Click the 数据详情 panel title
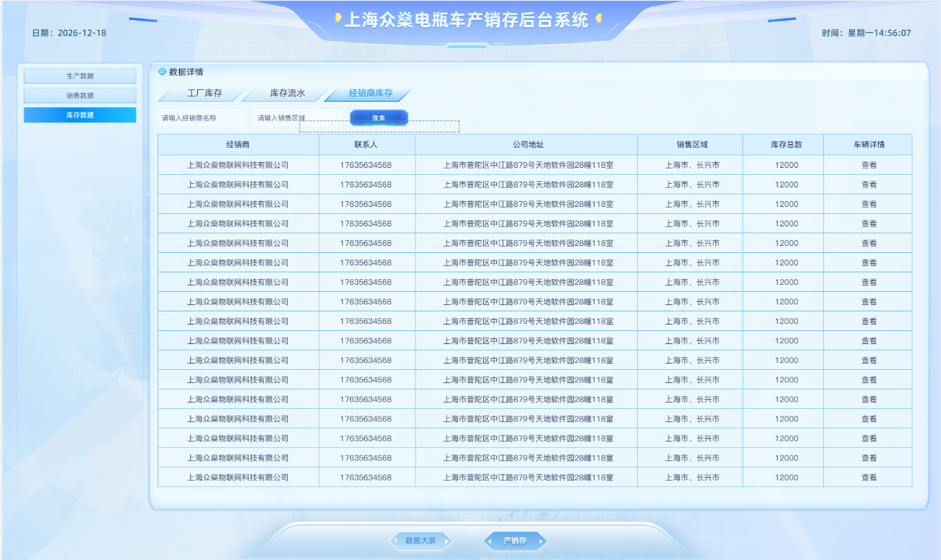 pos(186,72)
